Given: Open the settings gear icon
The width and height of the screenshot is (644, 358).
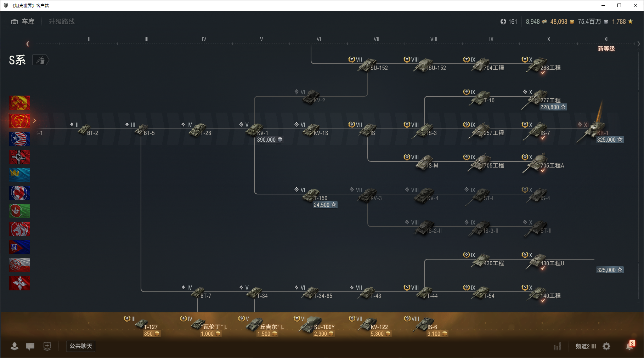Looking at the screenshot, I should (x=606, y=346).
